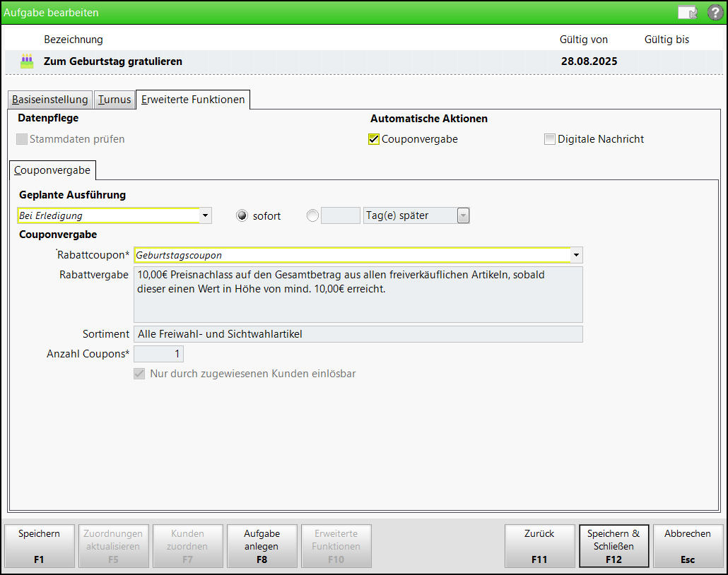Click the help question mark icon
The image size is (728, 575).
715,12
